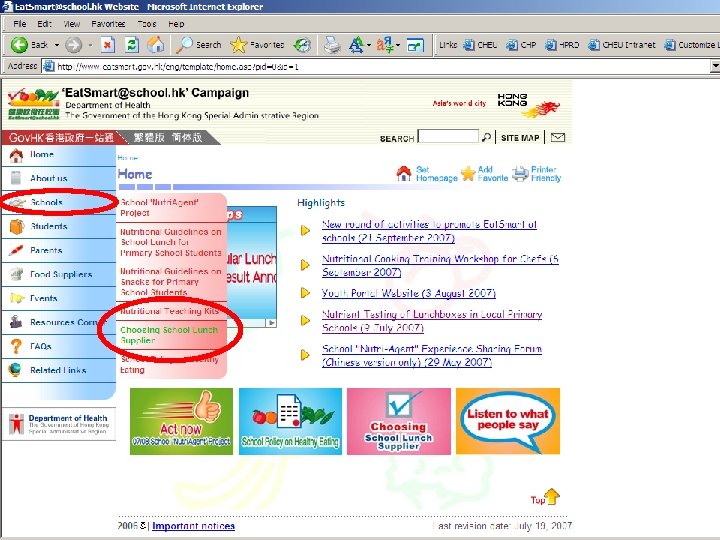Stop page loading with Stop icon
This screenshot has width=720, height=540.
click(107, 45)
